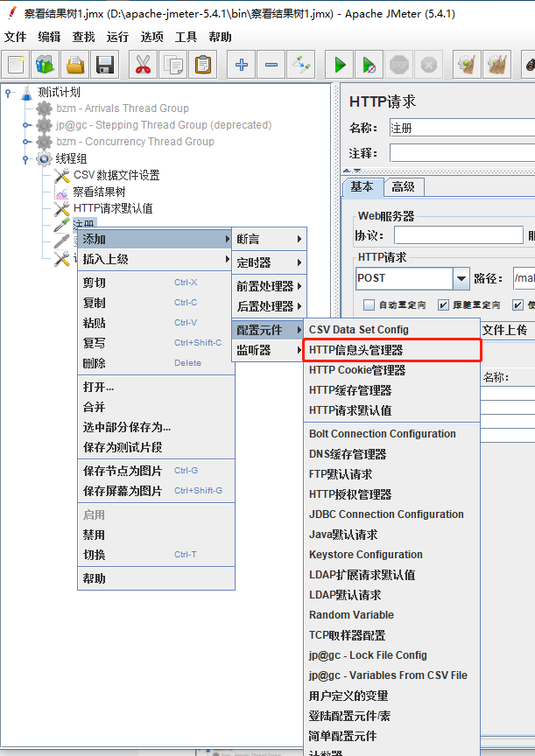Select HTTP请求默认值 tree item
Image resolution: width=535 pixels, height=756 pixels.
click(x=113, y=208)
